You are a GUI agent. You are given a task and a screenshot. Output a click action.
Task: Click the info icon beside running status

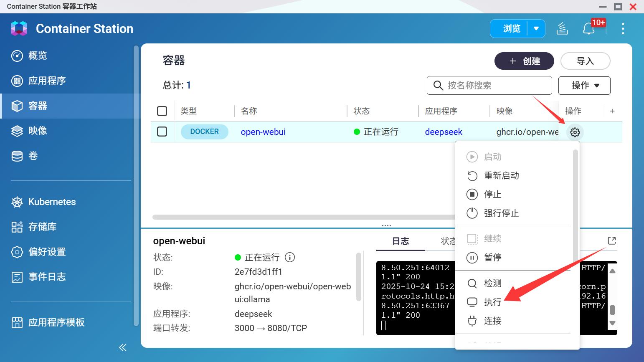tap(290, 257)
